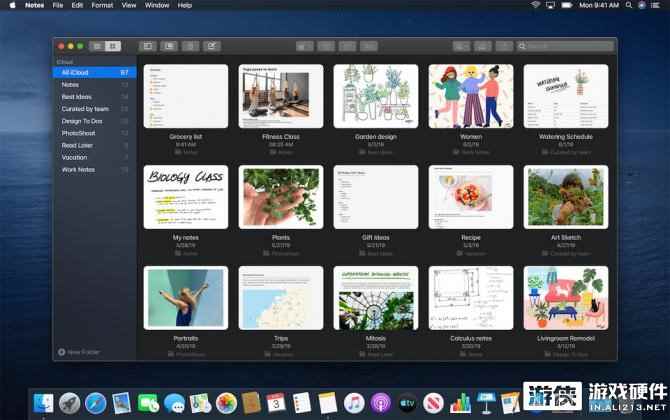The image size is (670, 420).
Task: Open Music from the Dock
Action: pyautogui.click(x=354, y=403)
